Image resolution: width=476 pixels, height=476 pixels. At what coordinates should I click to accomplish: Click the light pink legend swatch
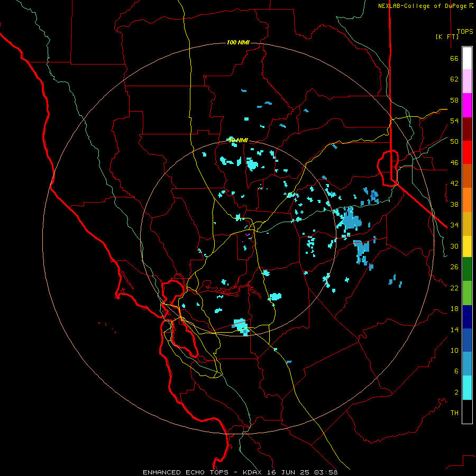coord(467,81)
